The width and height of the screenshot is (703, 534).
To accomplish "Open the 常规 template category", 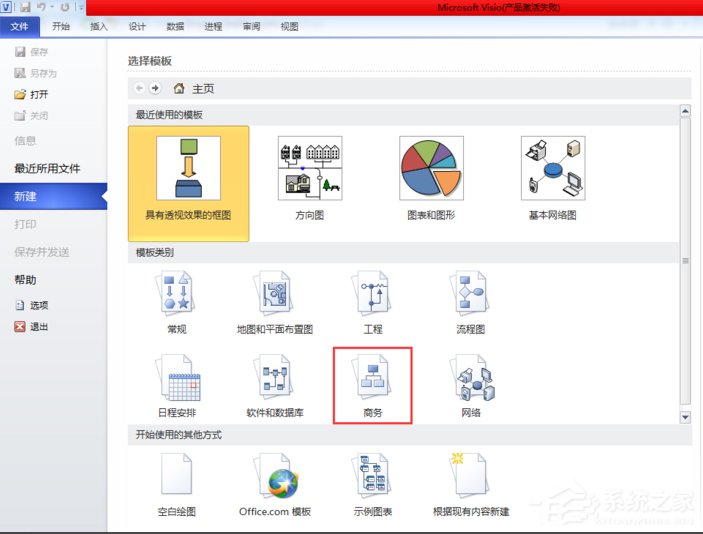I will (177, 302).
